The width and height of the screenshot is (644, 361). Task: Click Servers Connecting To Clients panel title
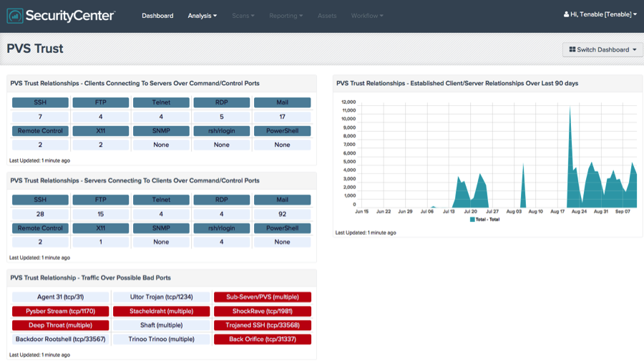tap(135, 181)
